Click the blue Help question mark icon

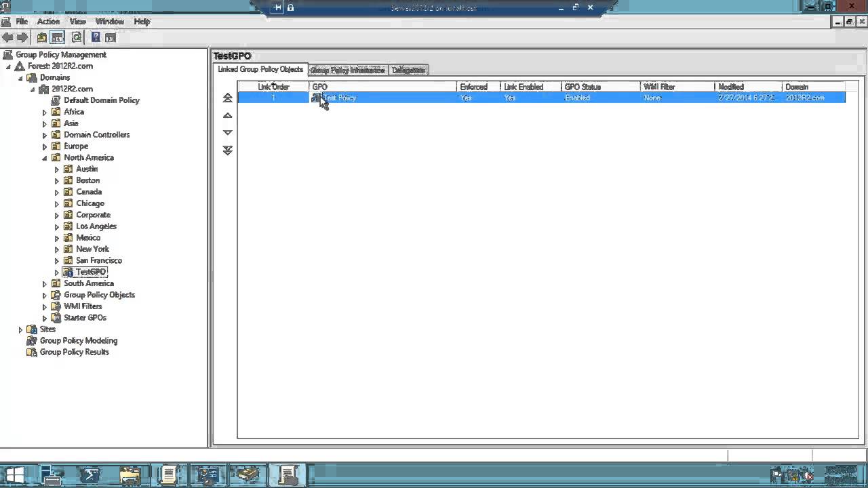click(96, 37)
